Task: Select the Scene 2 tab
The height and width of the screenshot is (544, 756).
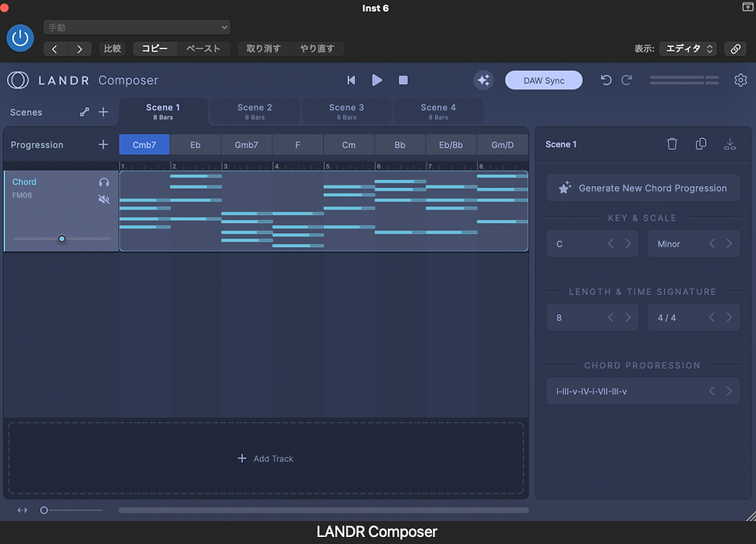Action: (255, 111)
